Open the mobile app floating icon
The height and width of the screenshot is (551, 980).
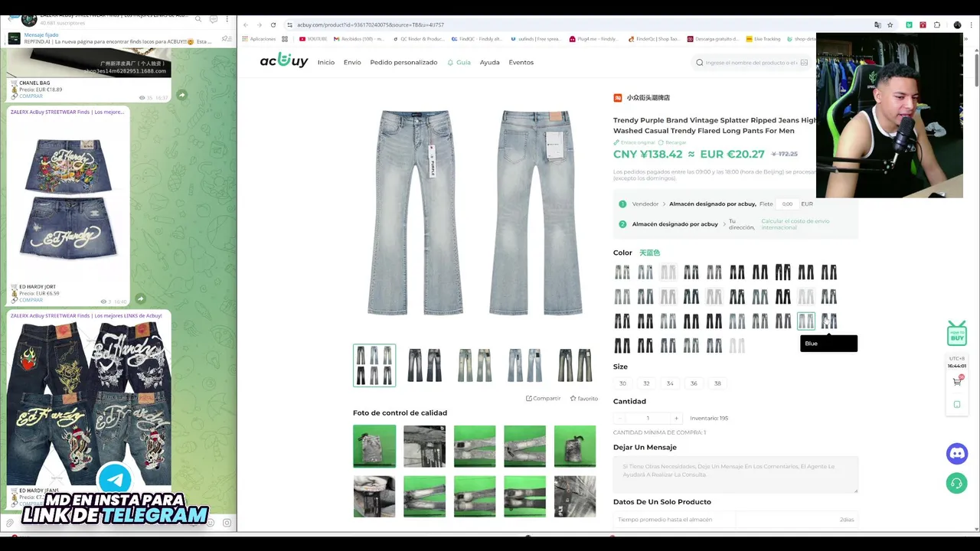[957, 404]
